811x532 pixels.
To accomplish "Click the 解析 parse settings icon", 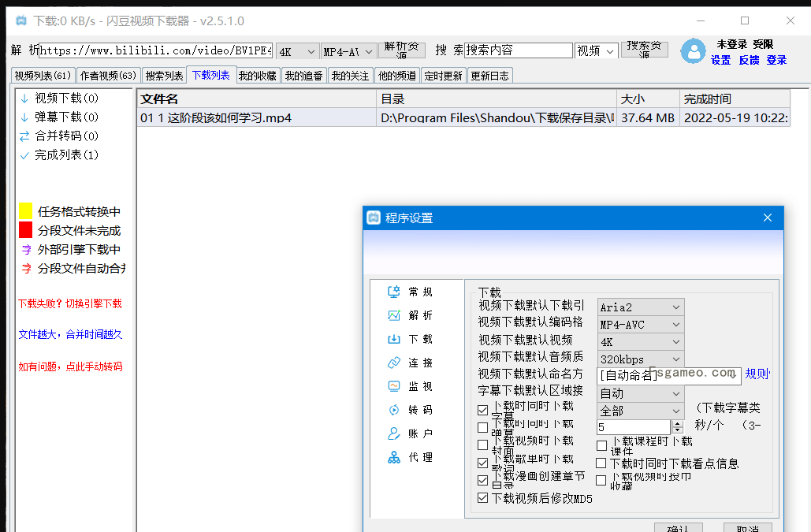I will tap(394, 315).
